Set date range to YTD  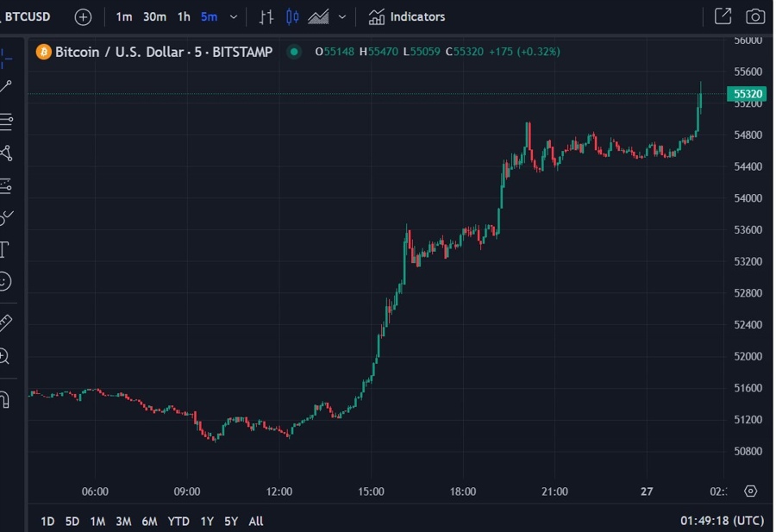coord(178,521)
